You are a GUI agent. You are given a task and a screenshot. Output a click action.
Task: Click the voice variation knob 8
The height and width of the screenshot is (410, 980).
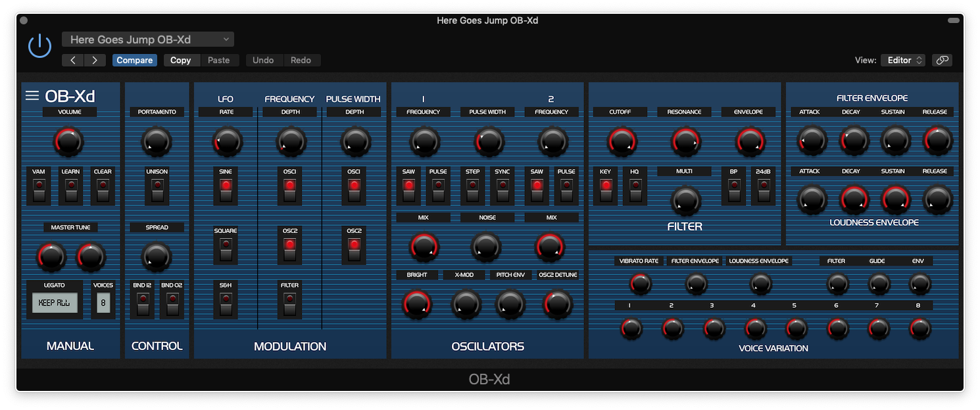click(919, 328)
